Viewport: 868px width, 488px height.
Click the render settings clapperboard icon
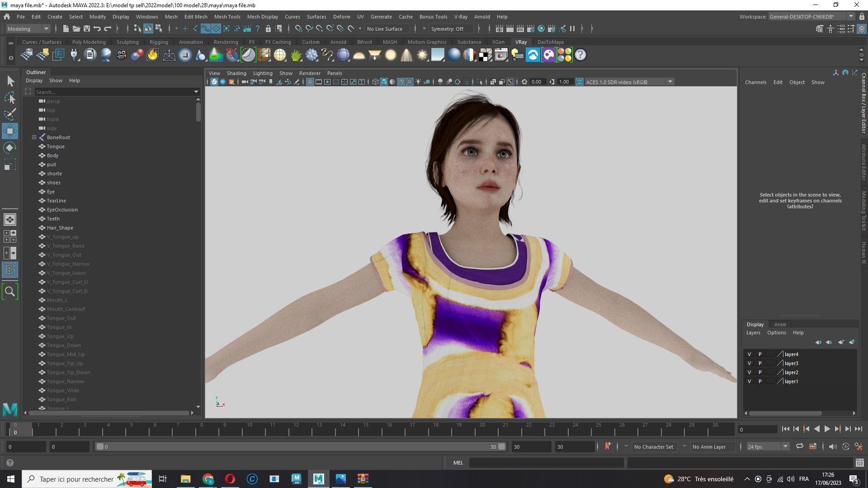click(531, 29)
